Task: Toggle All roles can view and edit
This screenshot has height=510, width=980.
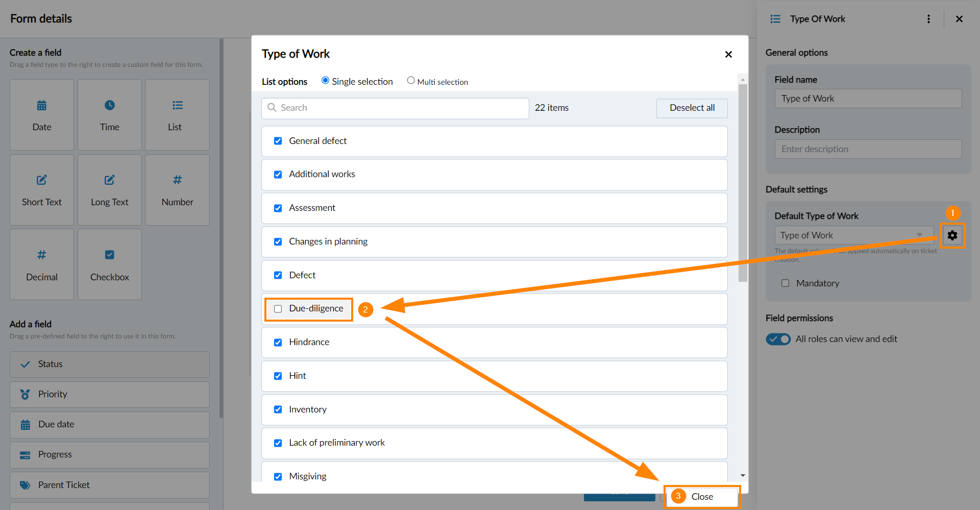Action: [x=778, y=339]
